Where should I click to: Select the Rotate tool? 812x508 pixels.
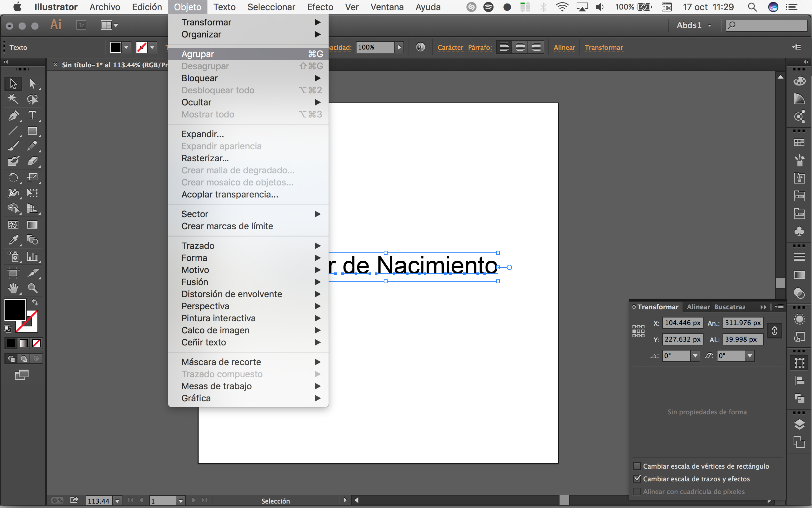click(13, 177)
